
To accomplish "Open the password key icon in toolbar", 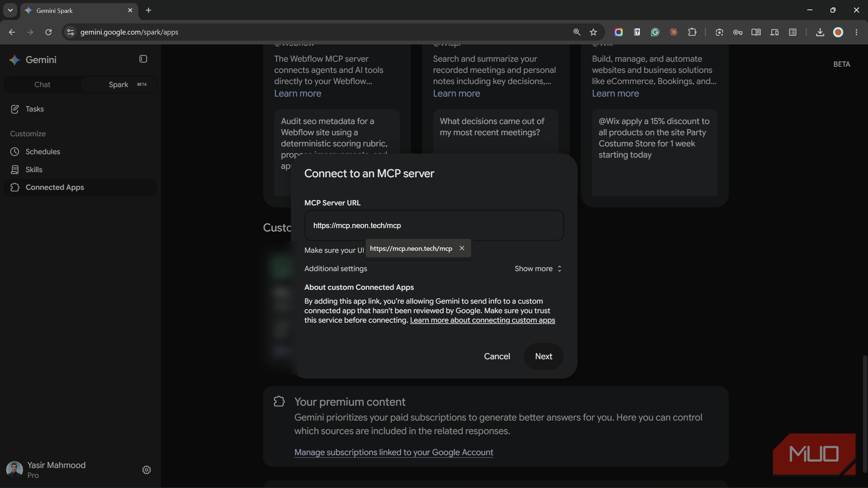I will [737, 32].
